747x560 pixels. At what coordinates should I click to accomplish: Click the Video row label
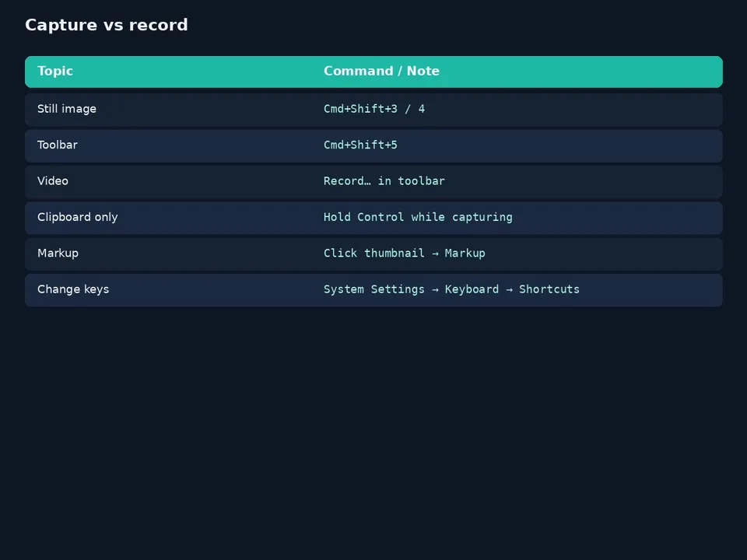coord(53,181)
